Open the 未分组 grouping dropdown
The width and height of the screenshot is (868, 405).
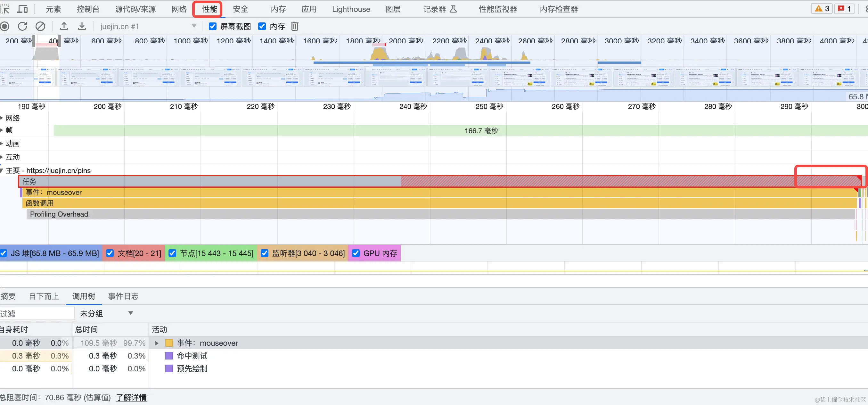(106, 314)
